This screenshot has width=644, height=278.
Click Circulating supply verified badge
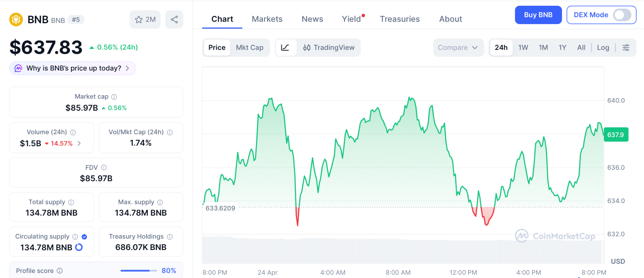pos(84,237)
